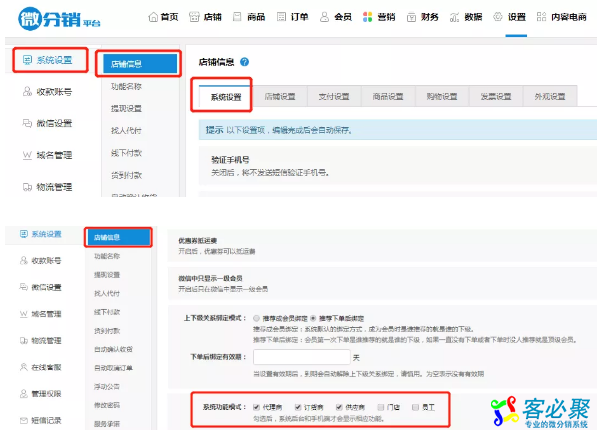The image size is (603, 433).
Task: Enable the 员工 checkbox
Action: (x=415, y=407)
